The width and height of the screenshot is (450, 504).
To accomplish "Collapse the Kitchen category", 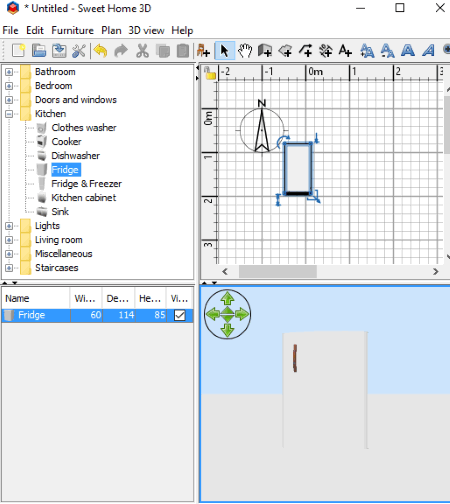I will click(9, 114).
